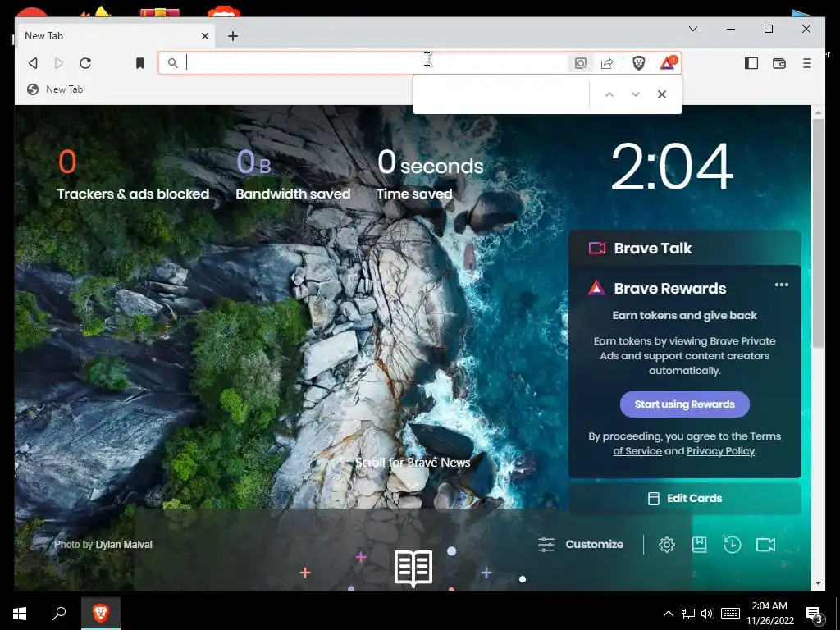
Task: Open Windows taskbar search
Action: pos(59,614)
